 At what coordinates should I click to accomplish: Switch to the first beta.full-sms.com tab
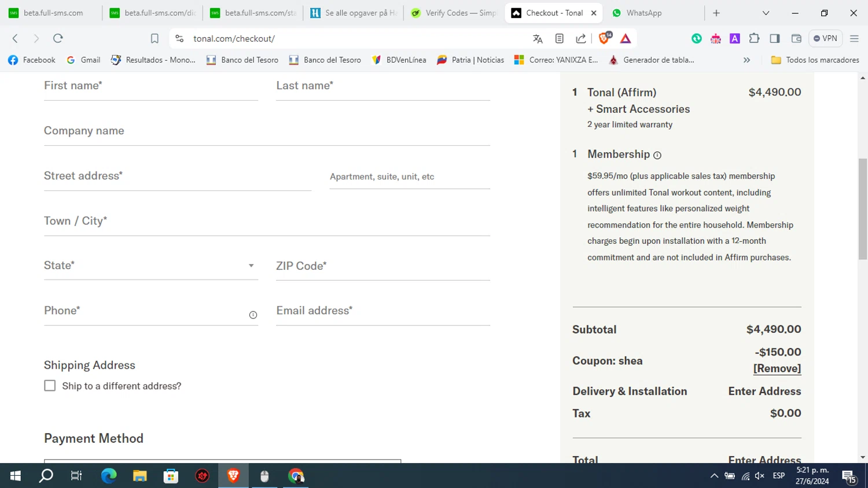coord(52,13)
